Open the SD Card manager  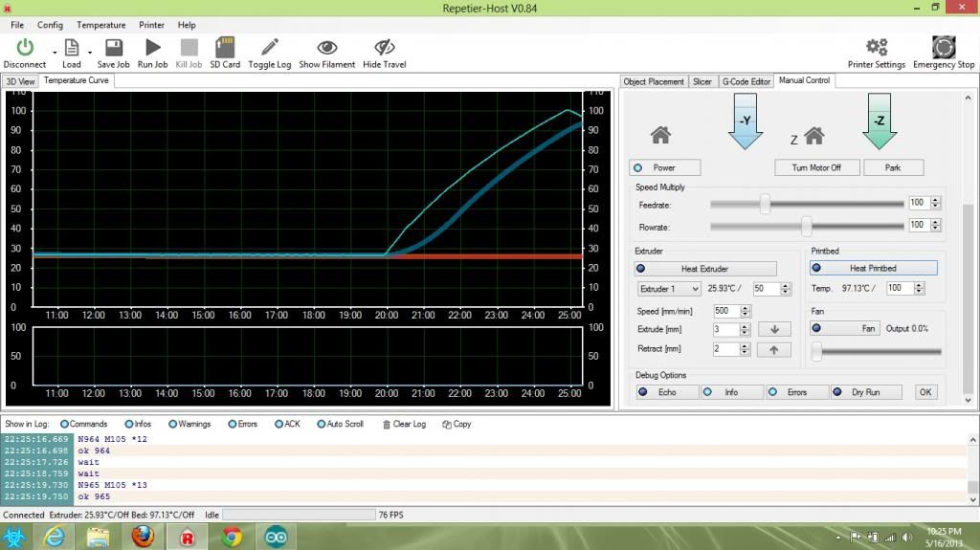(225, 48)
